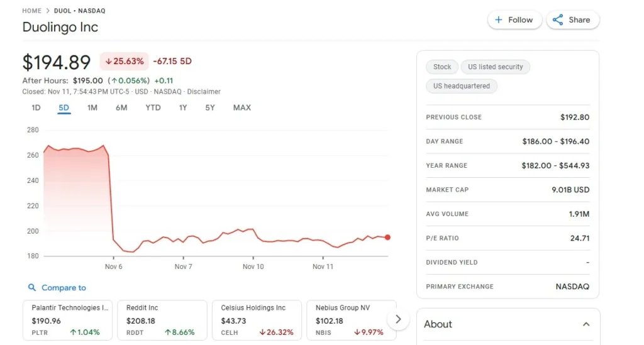Screen dimensions: 644x345
Task: Click the US headquartered chip
Action: click(x=462, y=86)
